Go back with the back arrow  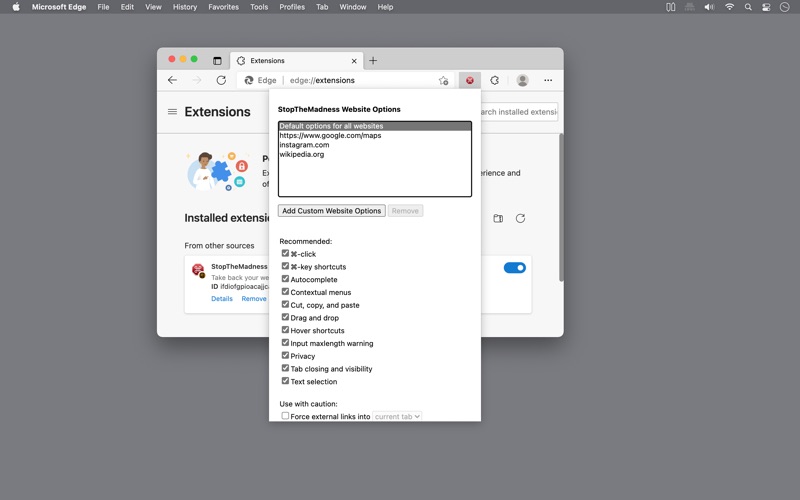pos(172,80)
